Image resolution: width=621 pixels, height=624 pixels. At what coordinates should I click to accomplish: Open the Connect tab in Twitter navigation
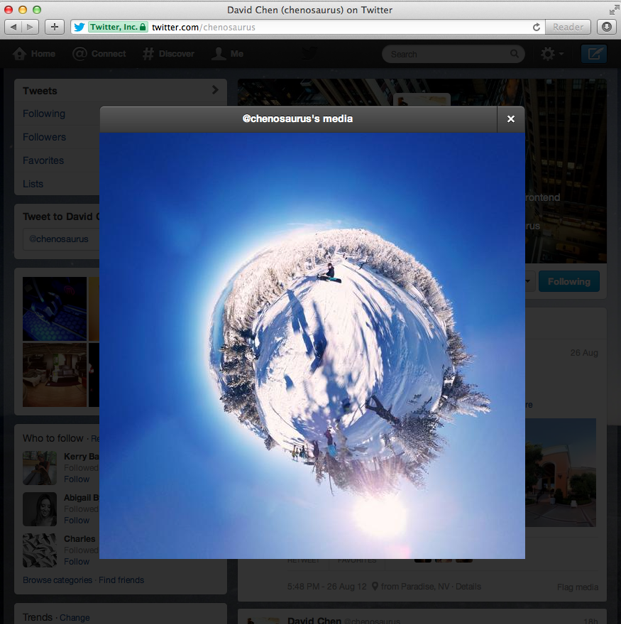[99, 54]
